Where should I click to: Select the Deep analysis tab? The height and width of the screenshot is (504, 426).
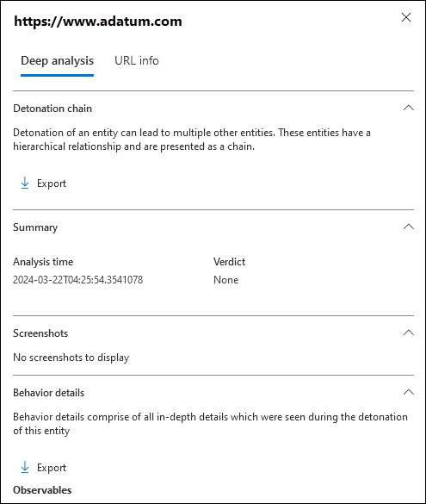click(57, 61)
